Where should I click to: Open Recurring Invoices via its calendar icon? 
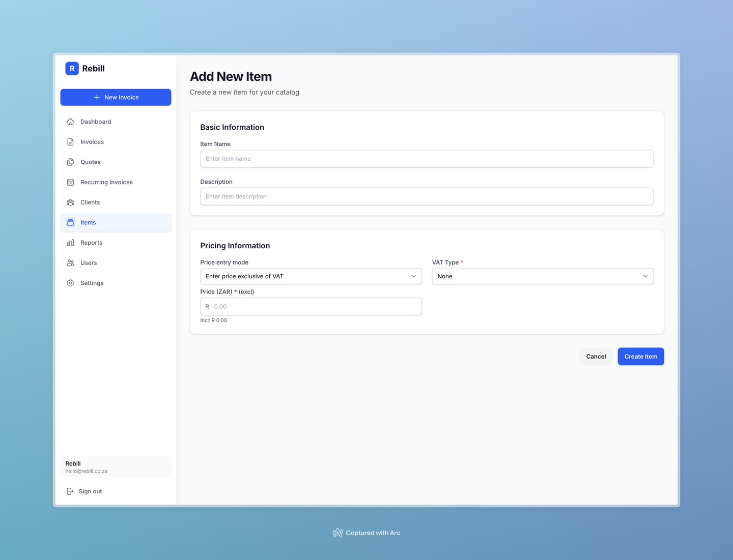[x=70, y=182]
